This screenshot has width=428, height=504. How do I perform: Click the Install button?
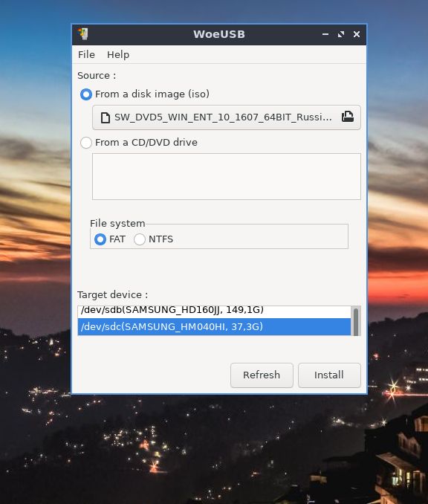pos(329,375)
